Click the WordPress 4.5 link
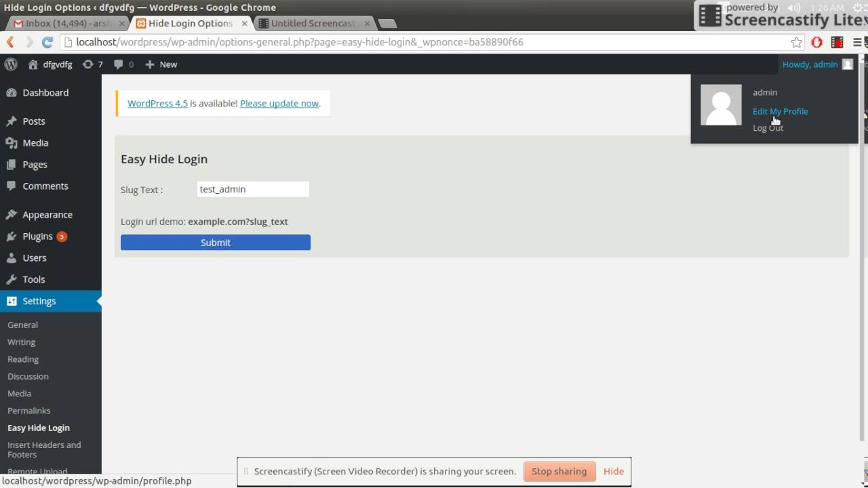Screen dimensions: 868x488 pyautogui.click(x=157, y=103)
